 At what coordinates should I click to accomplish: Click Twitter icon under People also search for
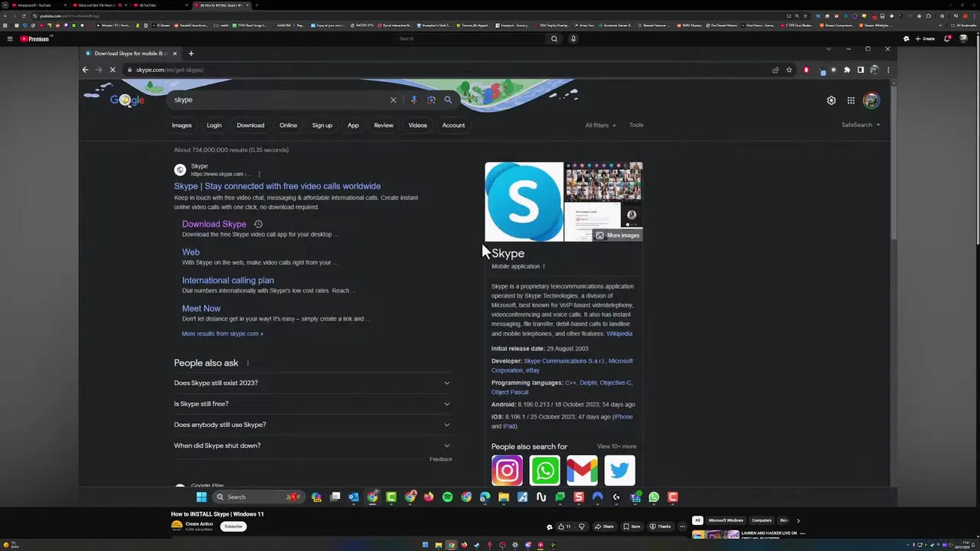tap(619, 471)
